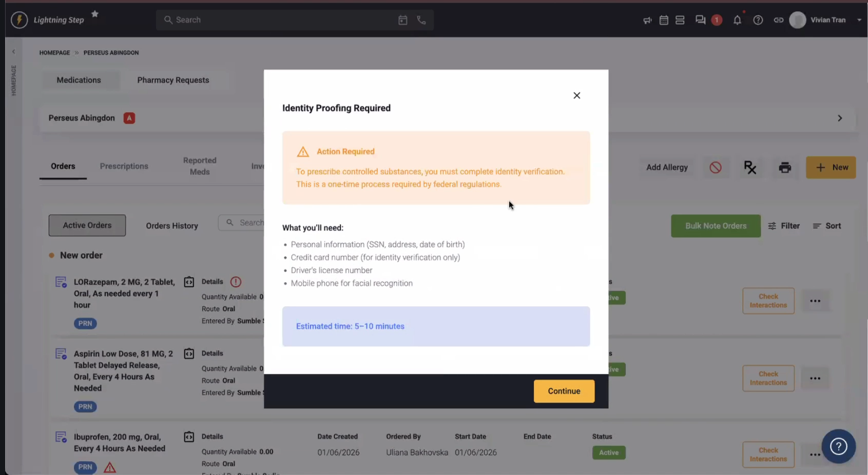This screenshot has height=475, width=868.
Task: Click the notifications bell icon
Action: (737, 20)
